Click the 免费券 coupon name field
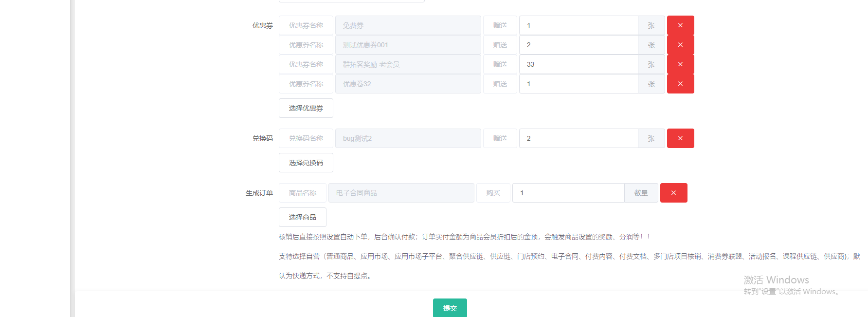The height and width of the screenshot is (317, 868). click(x=408, y=25)
